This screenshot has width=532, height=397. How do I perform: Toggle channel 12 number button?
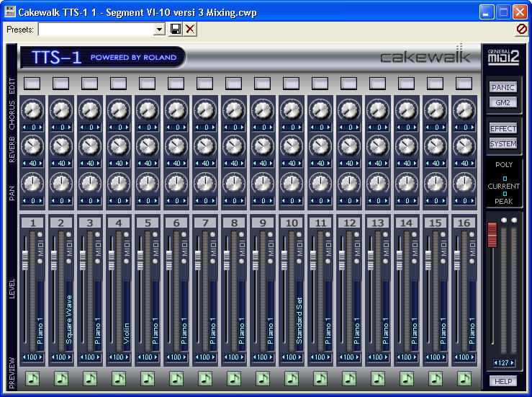click(x=349, y=223)
